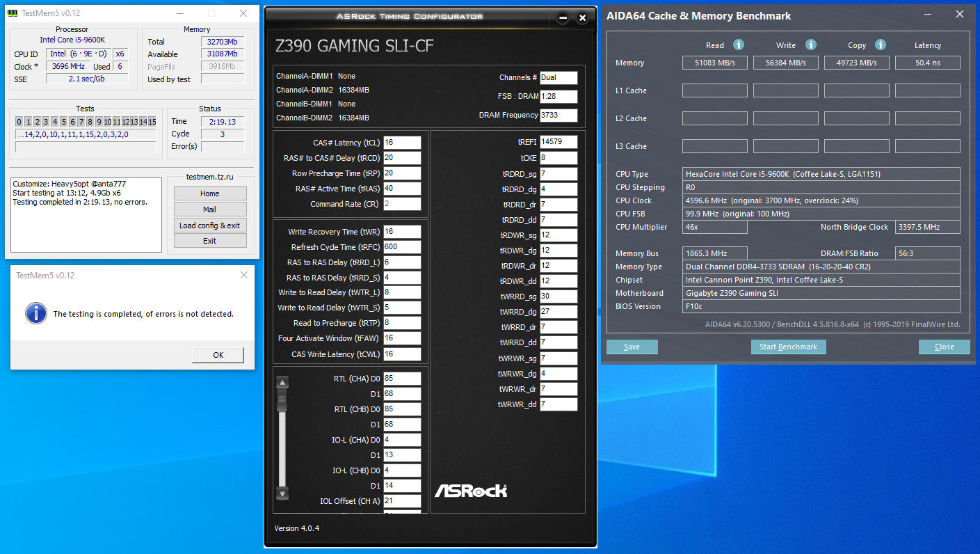Click the Four Activate Window (tFAW) field
Image resolution: width=980 pixels, height=554 pixels.
point(402,338)
